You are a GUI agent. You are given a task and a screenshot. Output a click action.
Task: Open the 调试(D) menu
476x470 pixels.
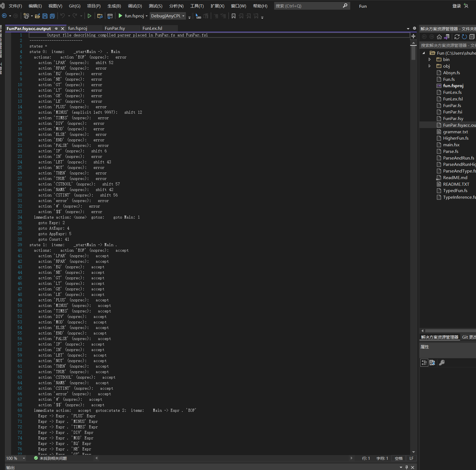pos(135,6)
